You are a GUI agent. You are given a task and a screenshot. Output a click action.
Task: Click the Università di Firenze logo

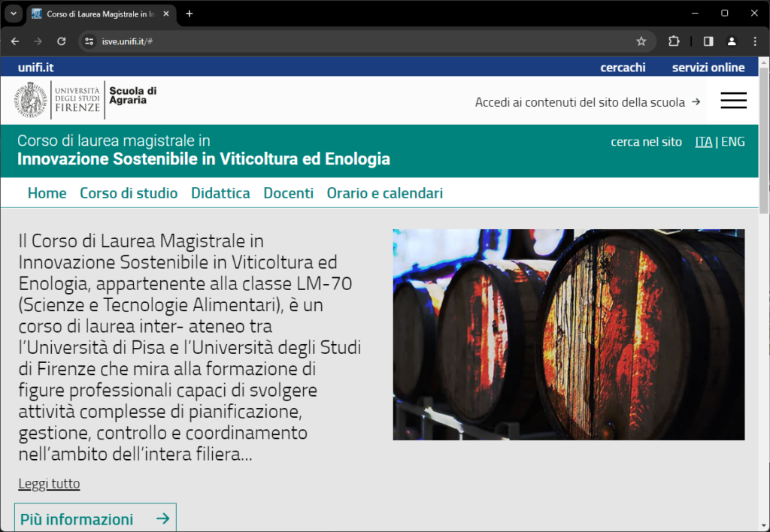(58, 100)
